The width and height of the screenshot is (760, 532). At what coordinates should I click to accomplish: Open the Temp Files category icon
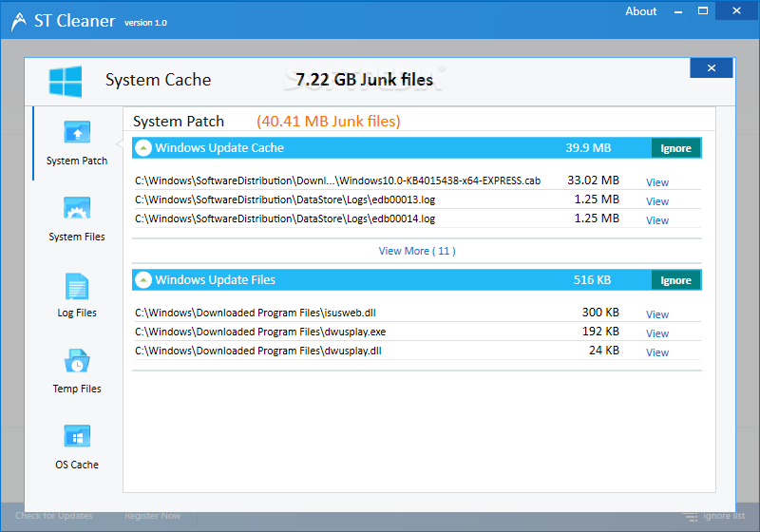(x=77, y=361)
